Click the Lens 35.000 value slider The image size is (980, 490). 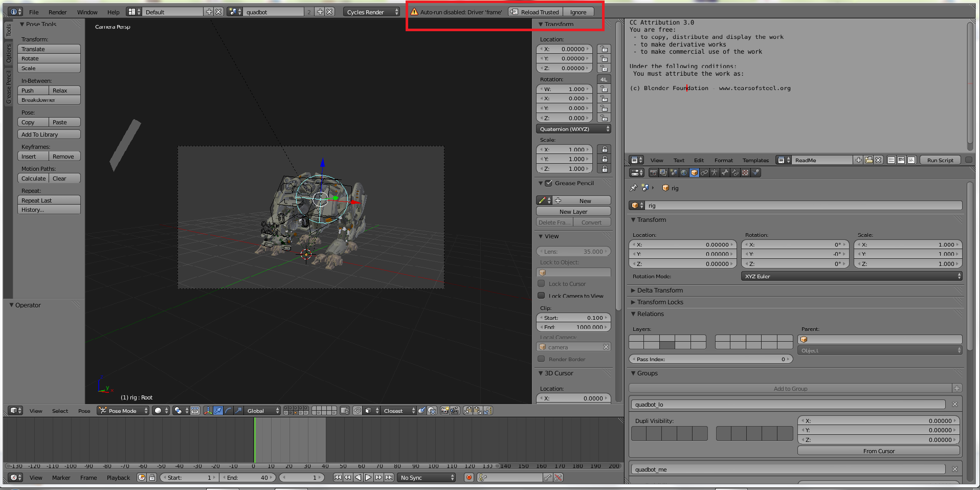573,252
